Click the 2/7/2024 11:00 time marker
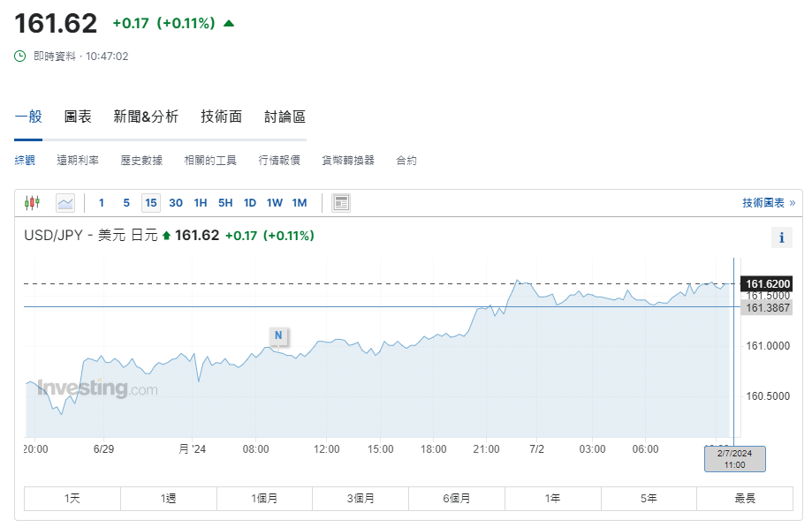 point(734,459)
